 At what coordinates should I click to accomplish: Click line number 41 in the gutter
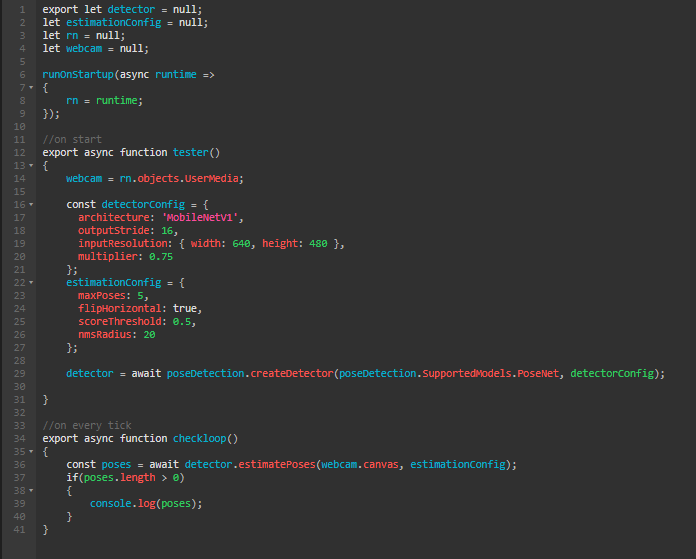[x=20, y=530]
